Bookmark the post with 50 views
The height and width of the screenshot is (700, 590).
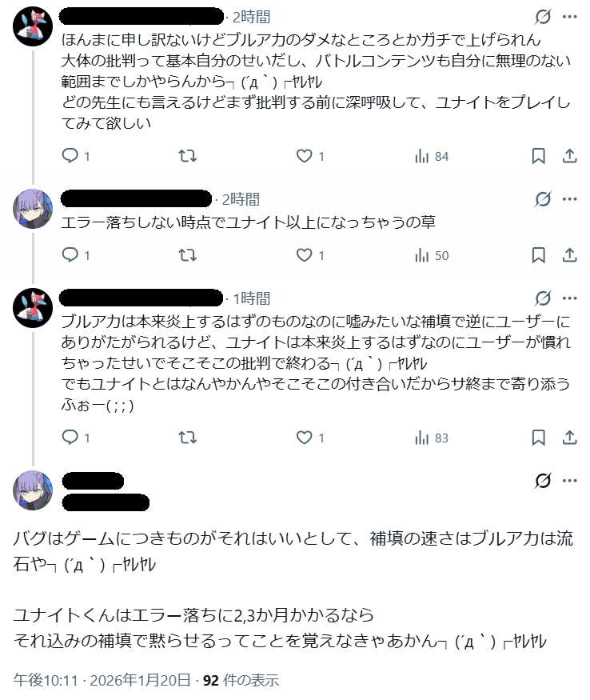click(539, 255)
